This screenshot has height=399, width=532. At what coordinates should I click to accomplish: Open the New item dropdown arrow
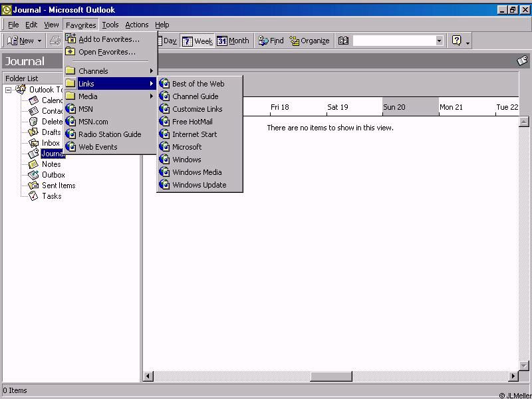[39, 41]
